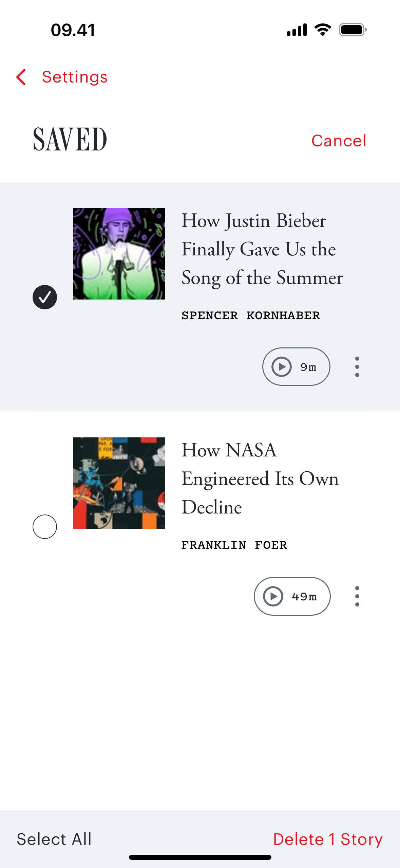Viewport: 400px width, 868px height.
Task: Play the 9m Justin Bieber audio
Action: [296, 367]
